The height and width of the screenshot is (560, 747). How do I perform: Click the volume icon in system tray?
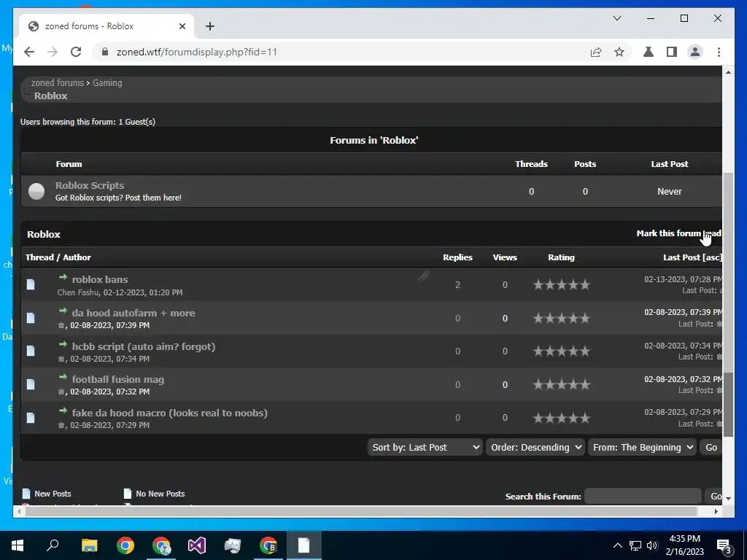[x=652, y=545]
